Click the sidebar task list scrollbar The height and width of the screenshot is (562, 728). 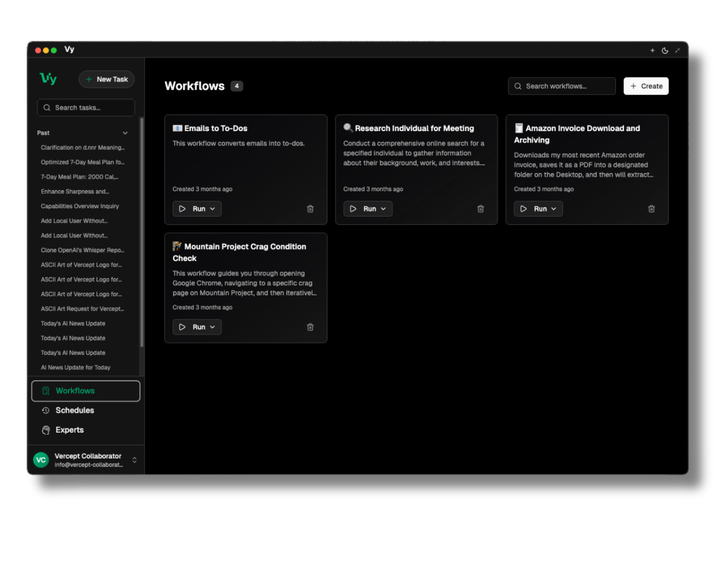pyautogui.click(x=142, y=233)
